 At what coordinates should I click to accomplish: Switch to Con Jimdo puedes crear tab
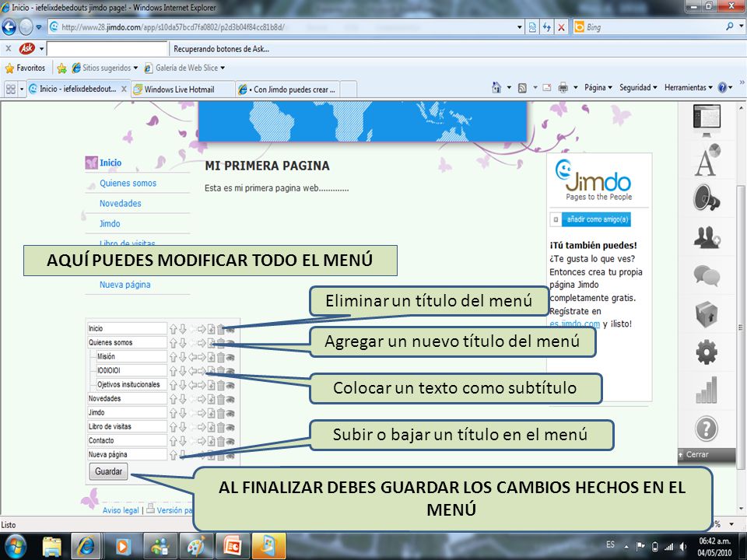tap(288, 89)
